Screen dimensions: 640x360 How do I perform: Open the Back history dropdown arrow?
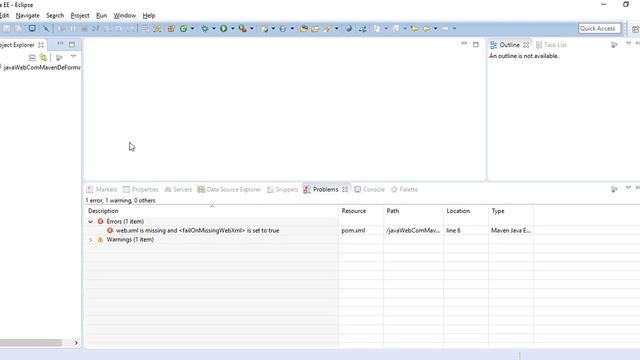(436, 29)
